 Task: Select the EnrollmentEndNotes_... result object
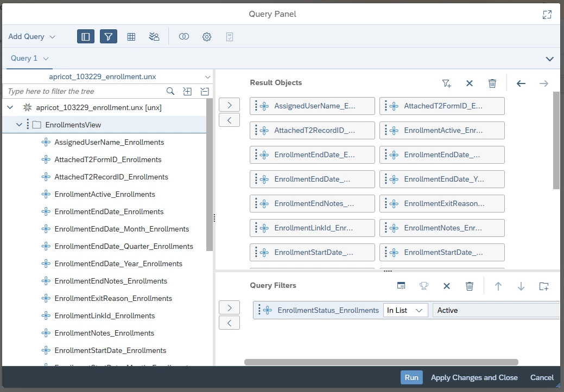coord(312,204)
